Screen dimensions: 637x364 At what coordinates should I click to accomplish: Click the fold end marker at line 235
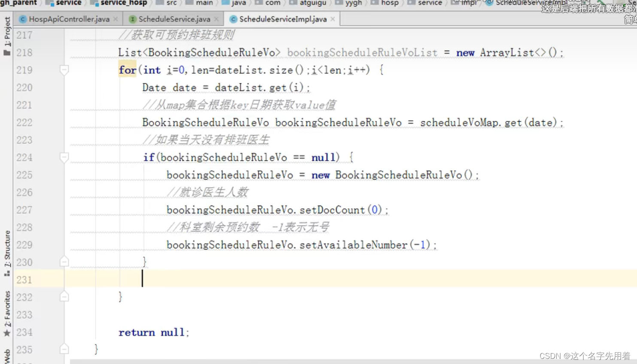64,349
